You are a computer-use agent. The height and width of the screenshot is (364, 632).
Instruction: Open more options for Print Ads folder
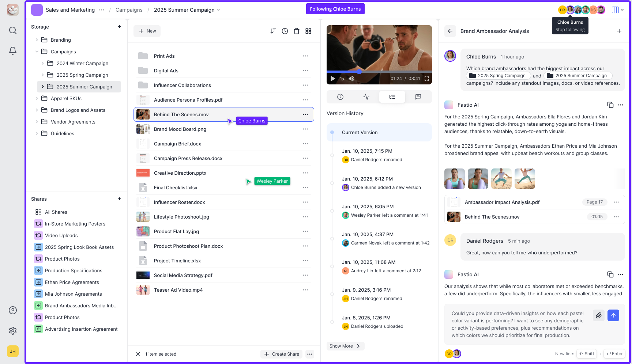(305, 56)
